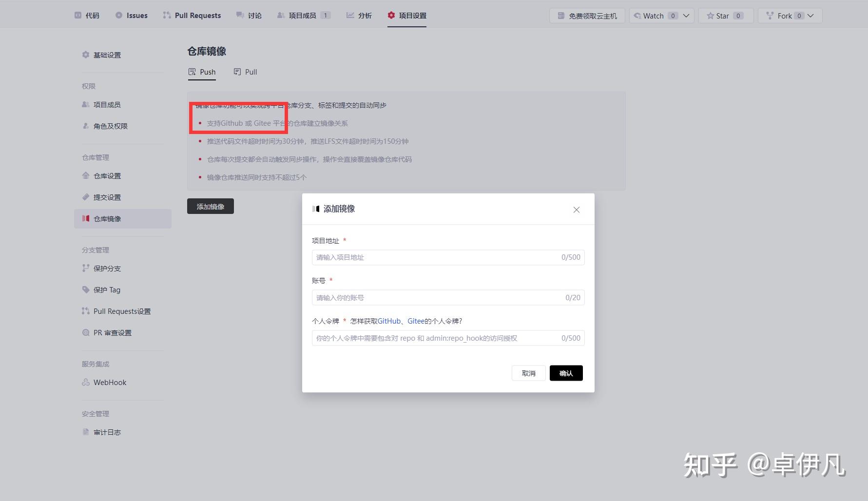Expand the Fork dropdown arrow

point(811,15)
